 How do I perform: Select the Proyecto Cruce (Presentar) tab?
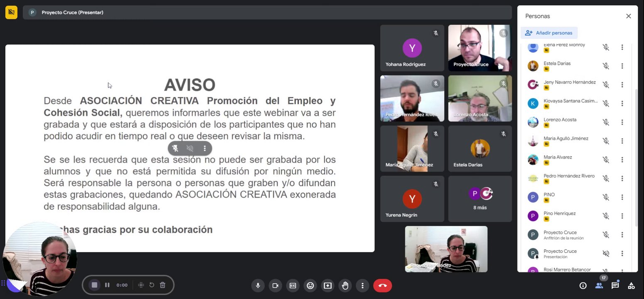(268, 12)
